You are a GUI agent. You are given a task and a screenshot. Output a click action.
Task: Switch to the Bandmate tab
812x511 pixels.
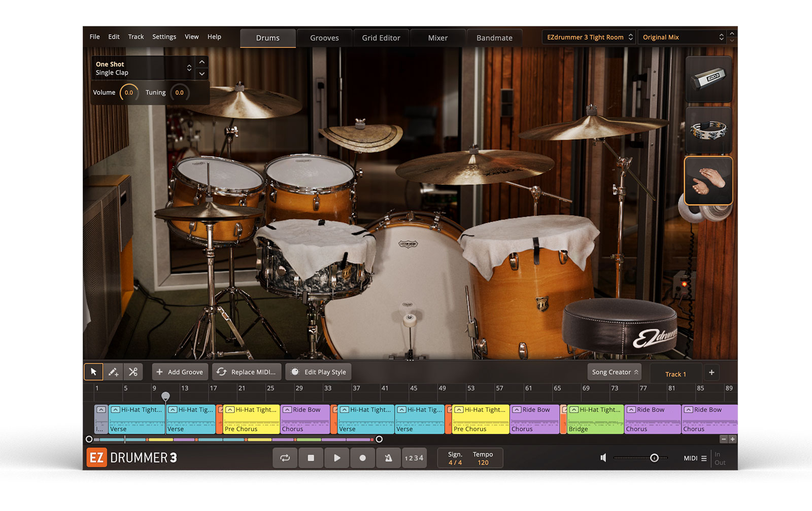tap(494, 38)
